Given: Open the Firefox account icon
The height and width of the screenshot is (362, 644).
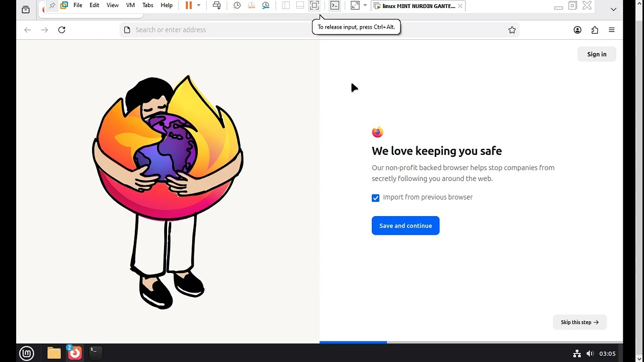Looking at the screenshot, I should point(578,30).
